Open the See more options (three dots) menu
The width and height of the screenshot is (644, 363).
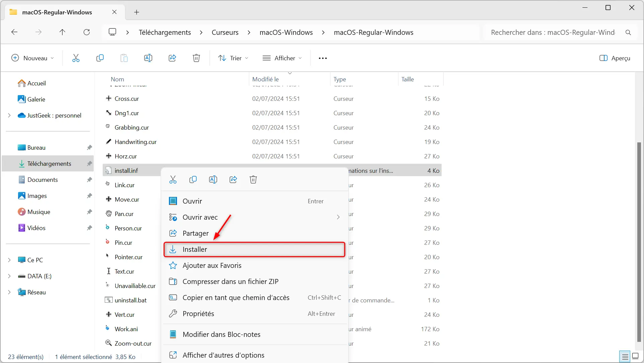point(323,58)
